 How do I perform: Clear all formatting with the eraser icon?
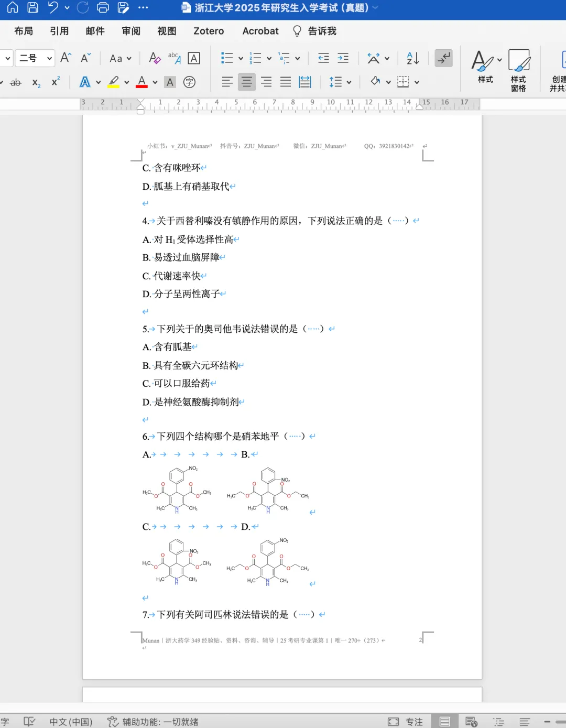click(x=154, y=58)
